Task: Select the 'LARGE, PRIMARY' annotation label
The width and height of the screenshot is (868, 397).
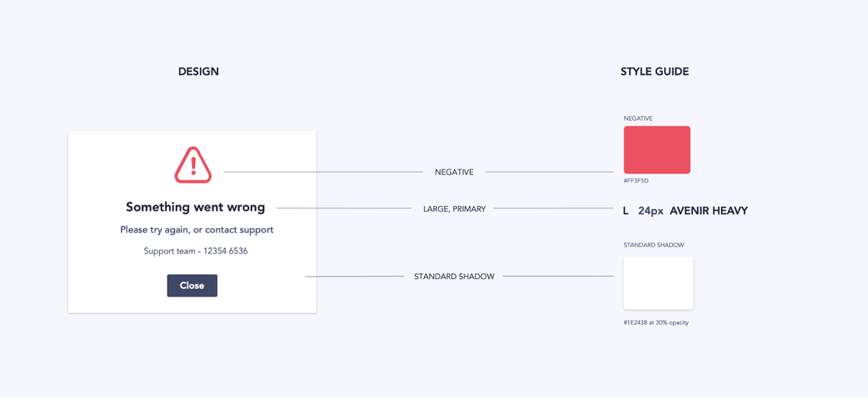Action: pos(455,209)
